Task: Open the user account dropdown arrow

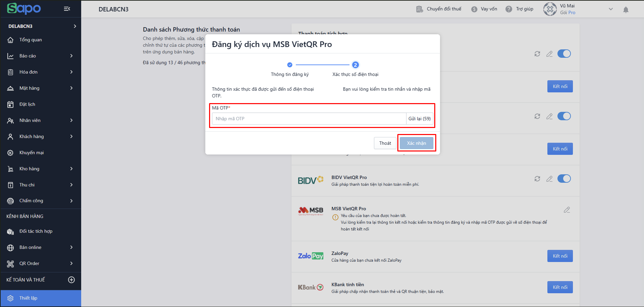Action: click(x=611, y=9)
